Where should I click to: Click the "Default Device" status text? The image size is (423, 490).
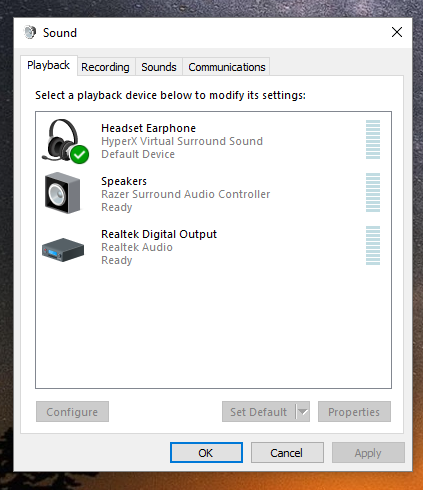click(138, 154)
